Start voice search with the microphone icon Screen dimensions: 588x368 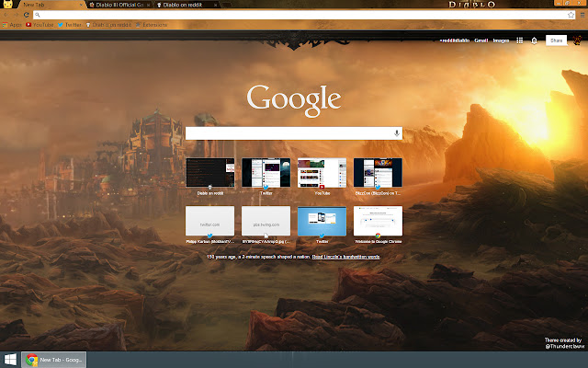[x=396, y=133]
